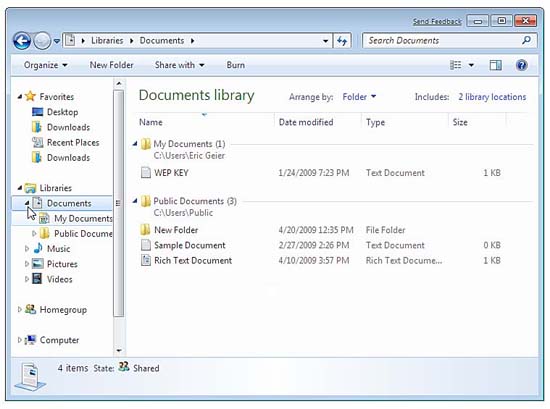Click the Refresh button beside address bar
The image size is (550, 409).
click(342, 41)
